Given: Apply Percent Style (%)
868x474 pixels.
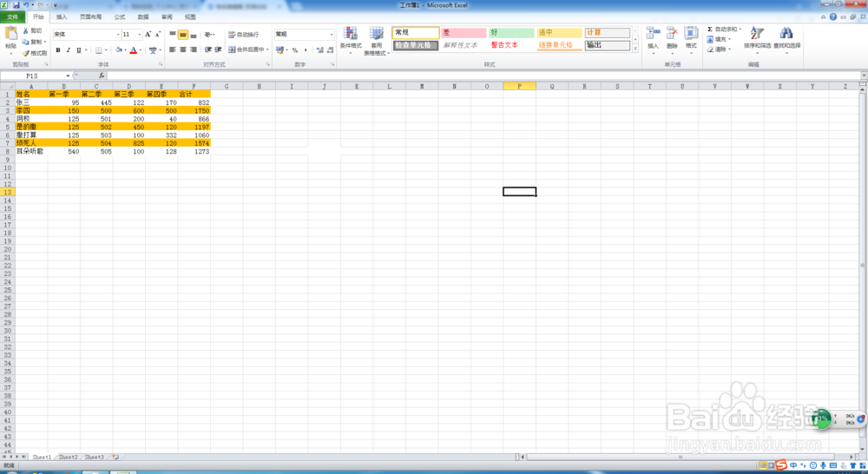Looking at the screenshot, I should pyautogui.click(x=295, y=49).
